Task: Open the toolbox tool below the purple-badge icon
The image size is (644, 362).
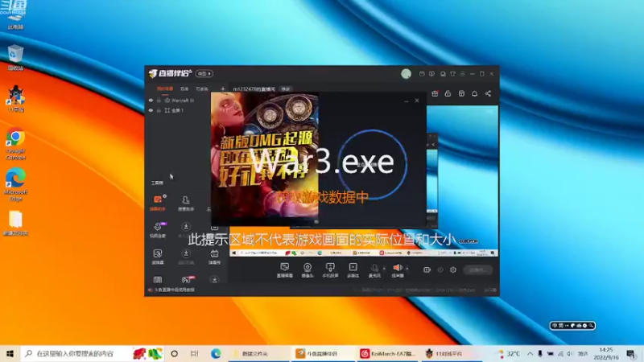Action: [x=158, y=257]
